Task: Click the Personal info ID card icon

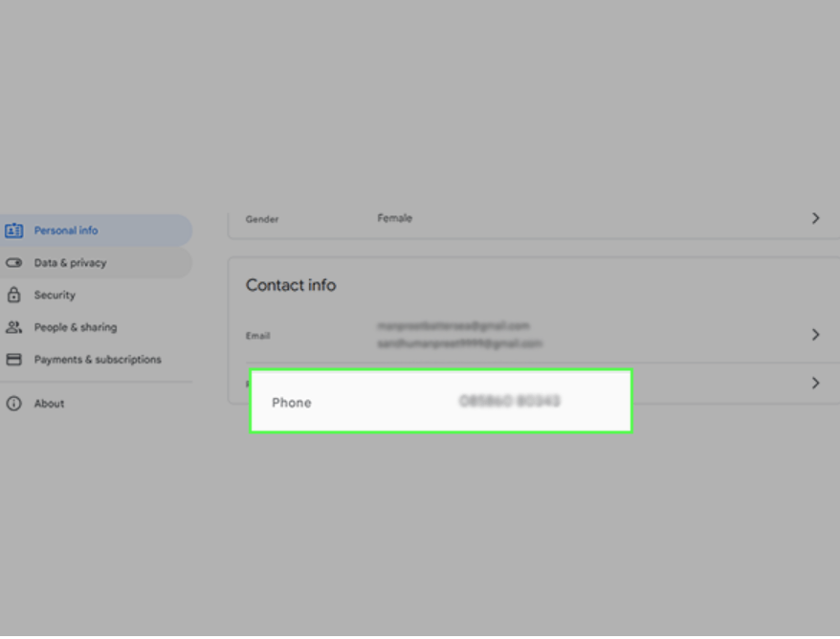Action: [x=13, y=231]
